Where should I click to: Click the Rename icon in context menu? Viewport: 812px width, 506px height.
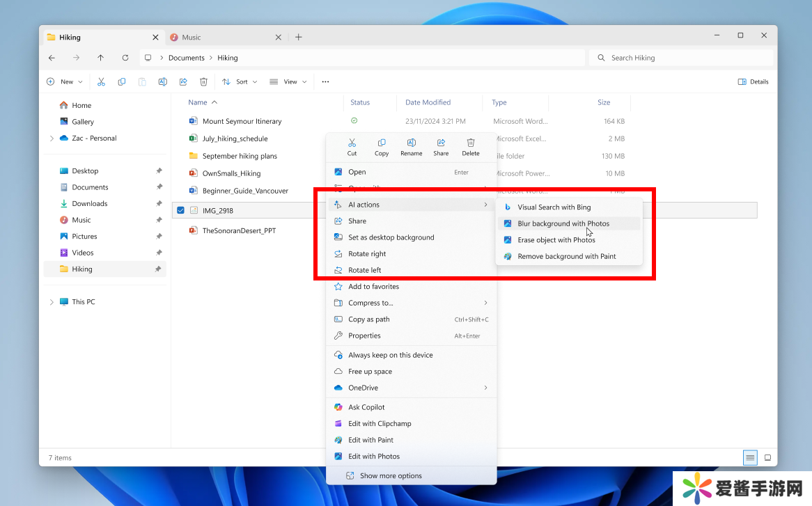411,146
